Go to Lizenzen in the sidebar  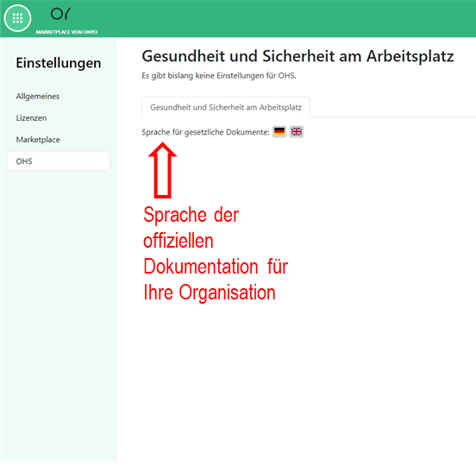tap(31, 118)
